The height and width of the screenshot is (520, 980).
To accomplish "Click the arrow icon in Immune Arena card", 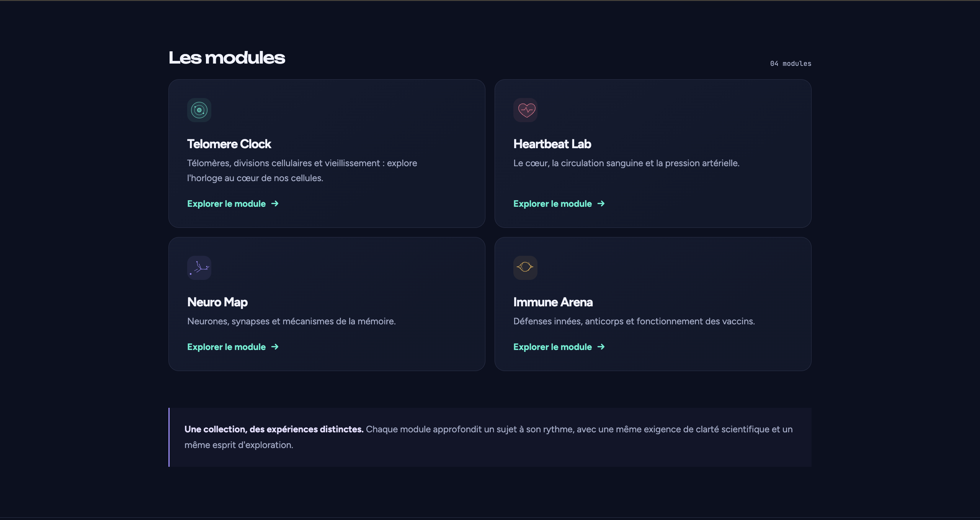I will point(601,347).
